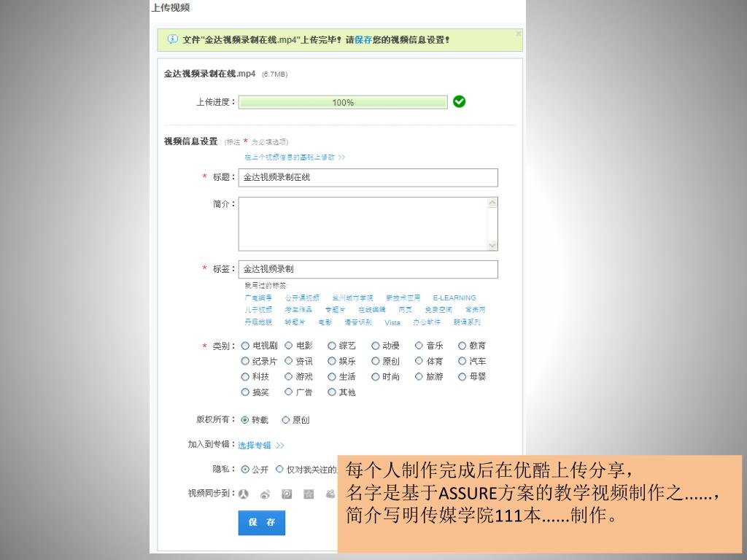Image resolution: width=747 pixels, height=560 pixels.
Task: Select the 汽车 category
Action: pyautogui.click(x=462, y=362)
